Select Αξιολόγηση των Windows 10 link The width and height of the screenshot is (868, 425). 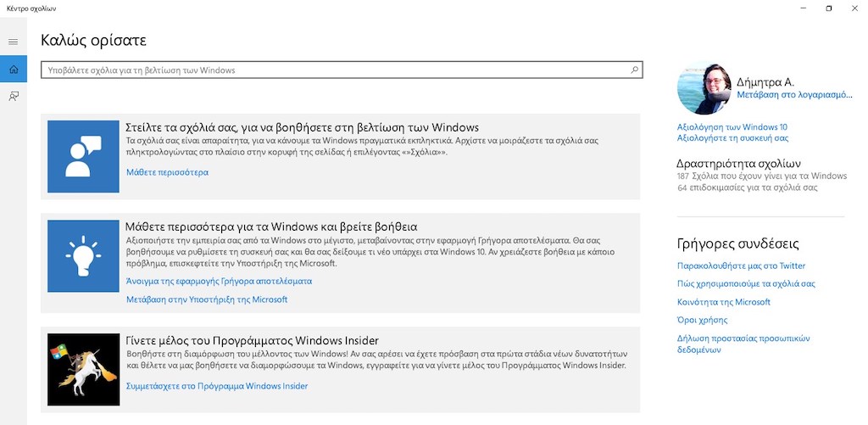(x=732, y=127)
